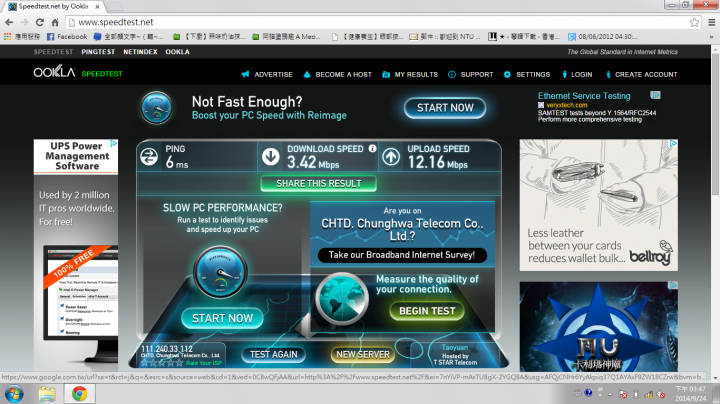This screenshot has width=720, height=404.
Task: Click the ping arrows icon
Action: 149,157
